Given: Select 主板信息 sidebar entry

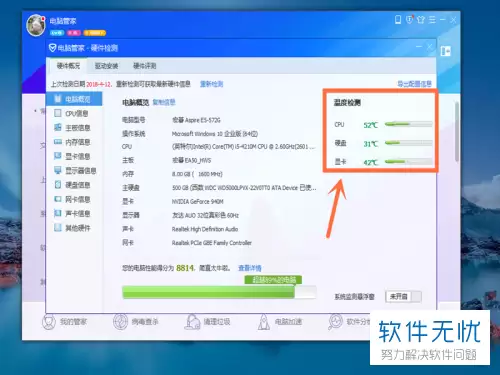Looking at the screenshot, I should 72,128.
